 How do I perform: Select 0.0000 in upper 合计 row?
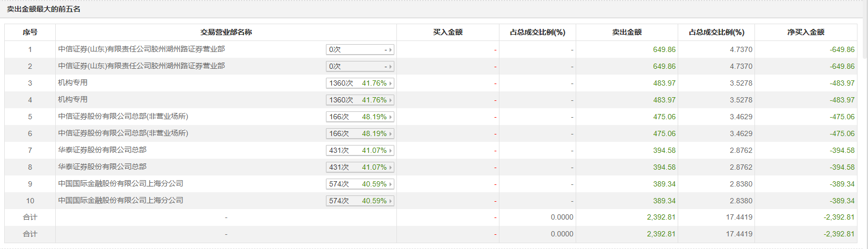[562, 217]
